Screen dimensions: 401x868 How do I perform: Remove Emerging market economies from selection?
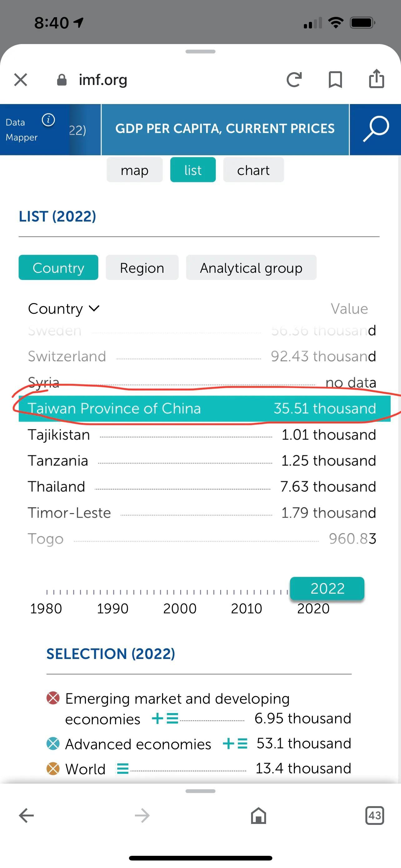[53, 698]
